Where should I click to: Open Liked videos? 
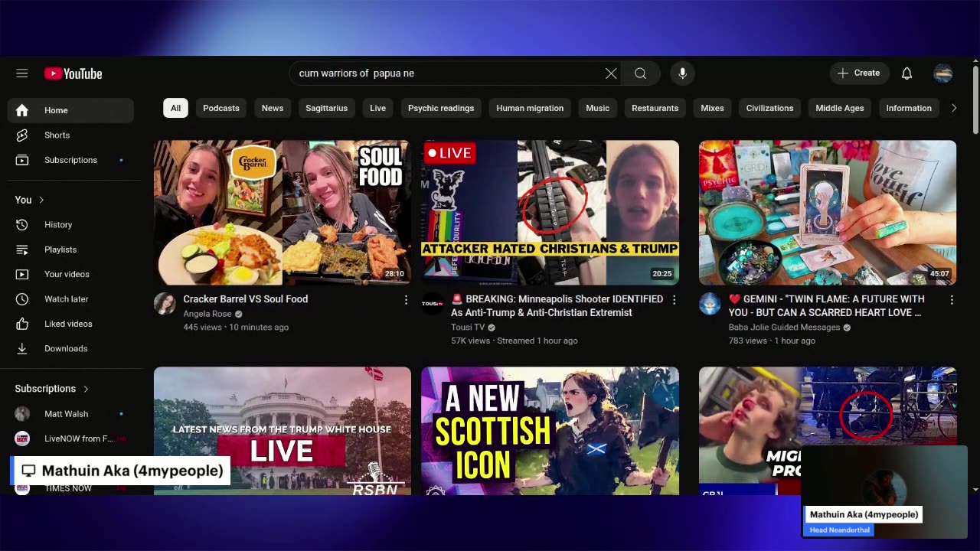[x=71, y=324]
